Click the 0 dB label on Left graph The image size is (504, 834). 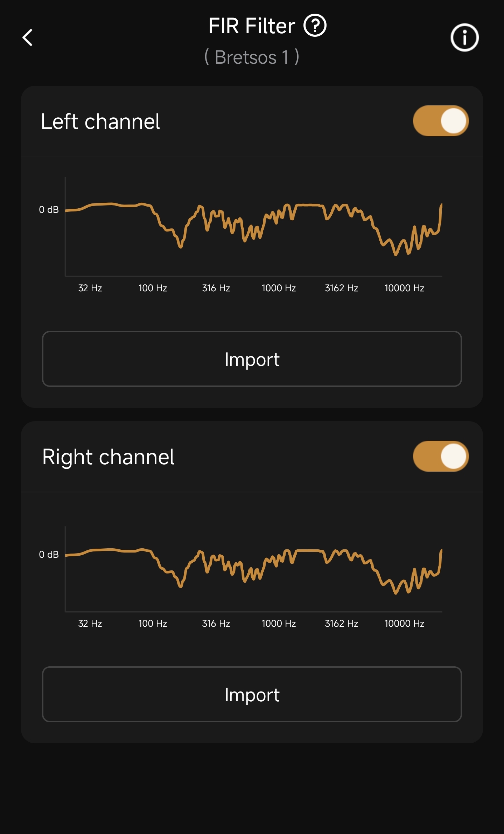pyautogui.click(x=49, y=210)
